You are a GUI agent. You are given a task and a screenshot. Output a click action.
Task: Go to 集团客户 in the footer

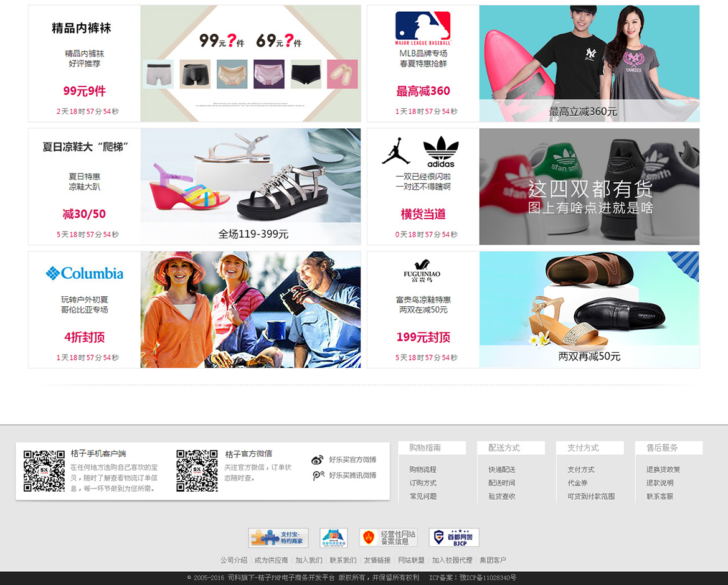[x=493, y=560]
